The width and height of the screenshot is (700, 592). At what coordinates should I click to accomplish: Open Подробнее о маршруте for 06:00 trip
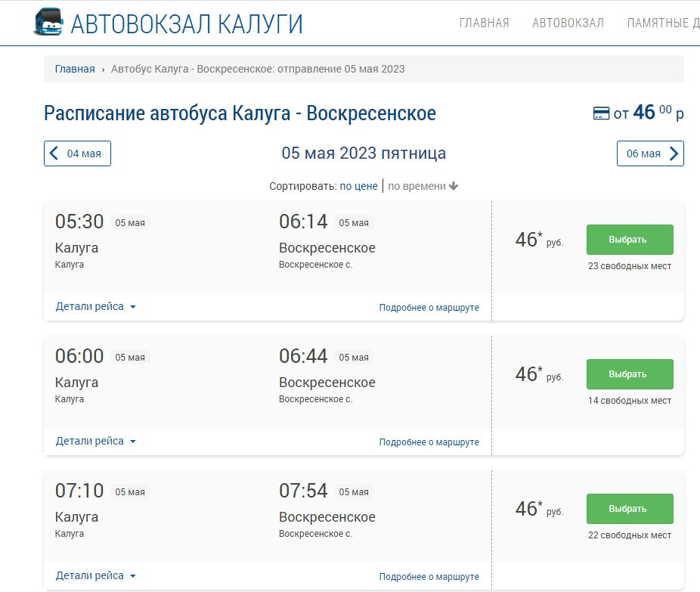[429, 442]
